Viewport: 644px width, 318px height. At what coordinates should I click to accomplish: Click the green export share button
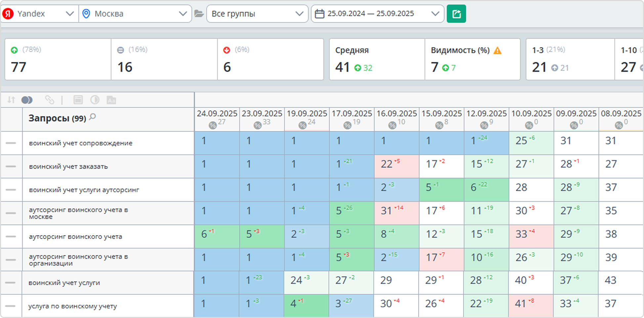[456, 14]
